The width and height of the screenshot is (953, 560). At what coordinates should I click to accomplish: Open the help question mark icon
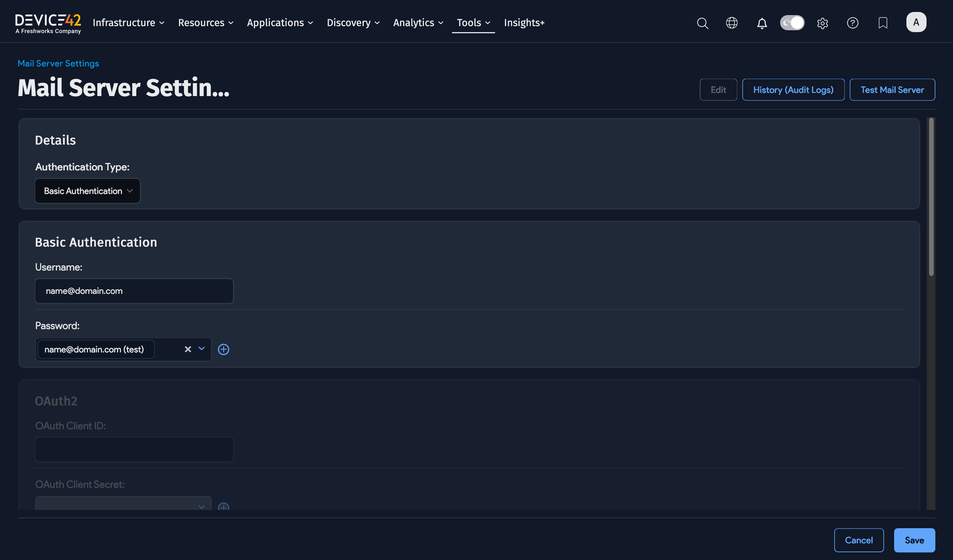(x=853, y=23)
